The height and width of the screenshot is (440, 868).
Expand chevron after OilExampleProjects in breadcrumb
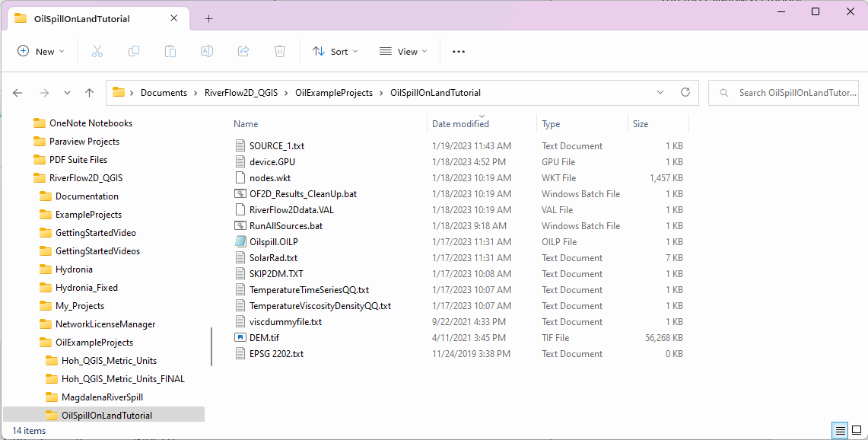[x=382, y=93]
